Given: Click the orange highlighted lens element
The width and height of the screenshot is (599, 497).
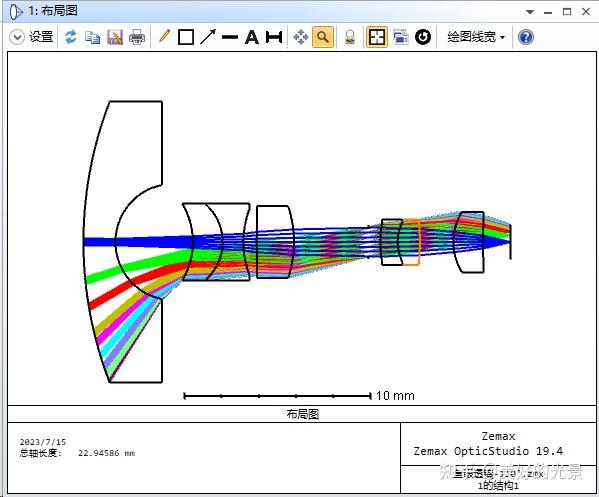Looking at the screenshot, I should coord(410,242).
